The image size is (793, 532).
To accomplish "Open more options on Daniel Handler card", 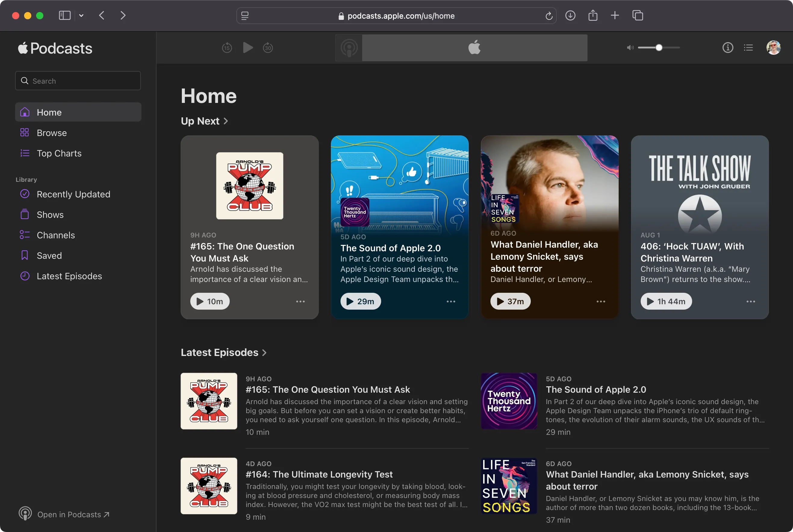I will click(601, 302).
